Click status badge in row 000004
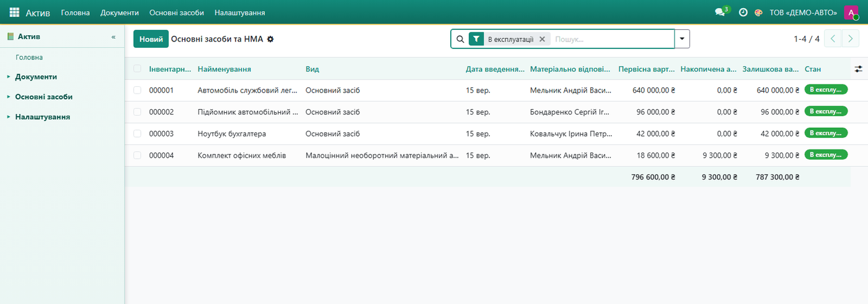This screenshot has width=868, height=304. 826,154
